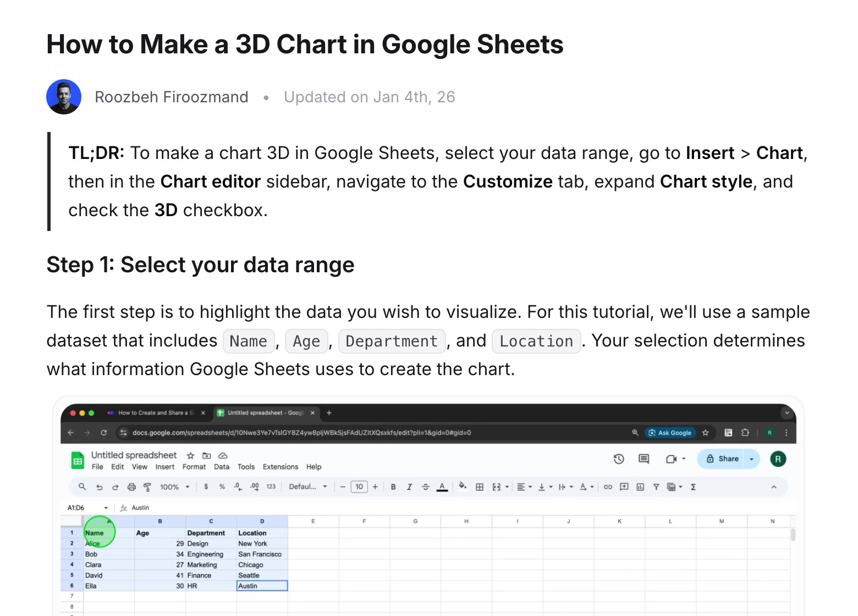Apply currency format with the $ icon
The width and height of the screenshot is (858, 616).
(x=206, y=487)
